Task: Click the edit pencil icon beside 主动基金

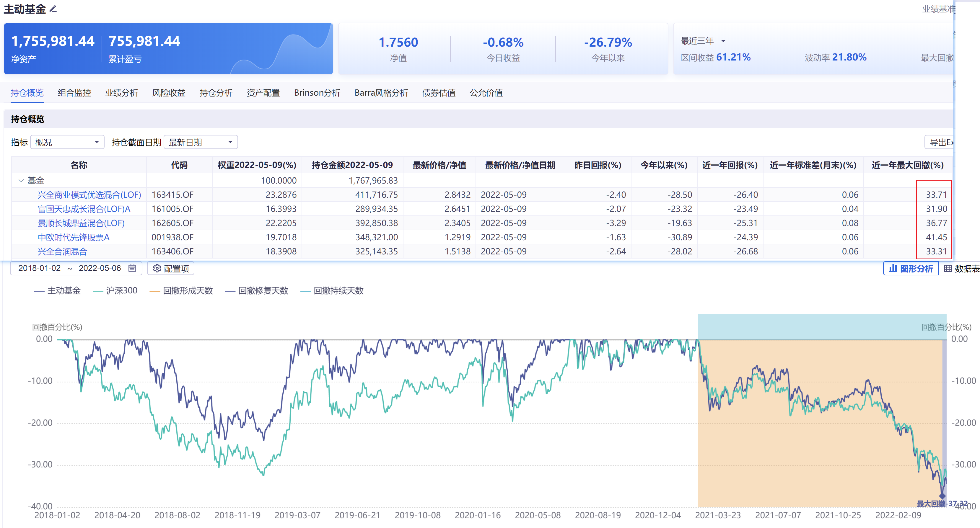Action: pos(53,9)
